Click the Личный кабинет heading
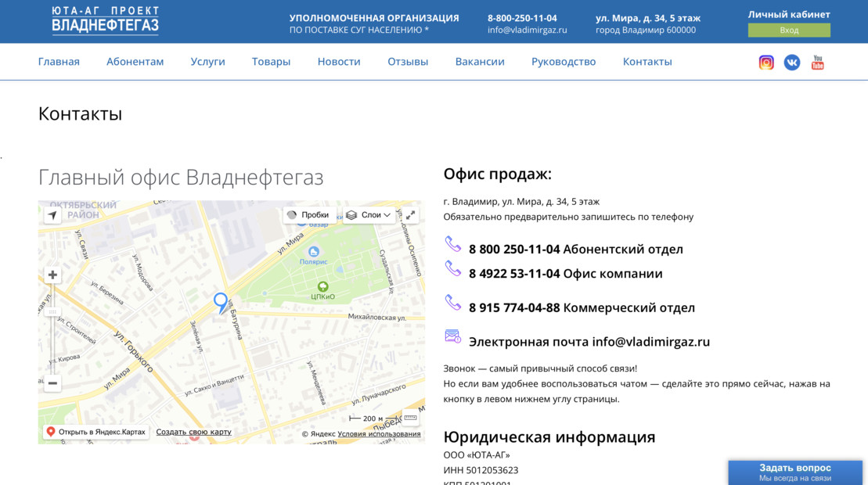The image size is (868, 485). tap(789, 14)
